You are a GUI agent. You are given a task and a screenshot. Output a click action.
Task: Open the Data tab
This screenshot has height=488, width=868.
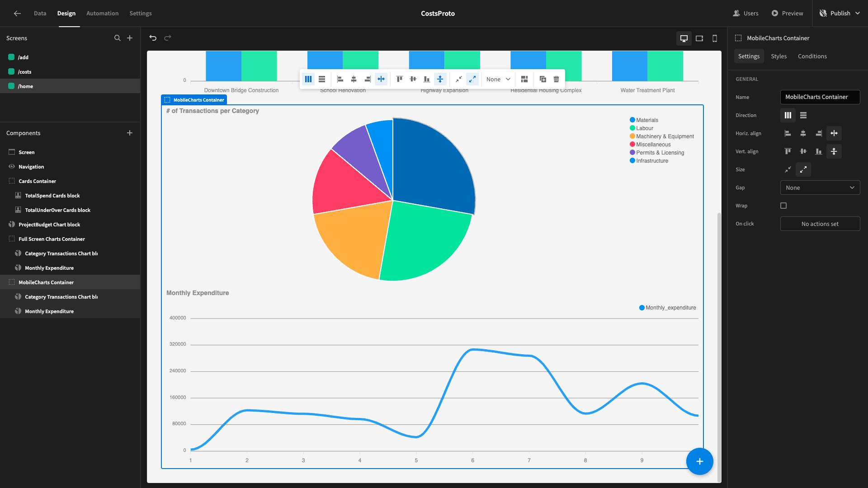[40, 14]
